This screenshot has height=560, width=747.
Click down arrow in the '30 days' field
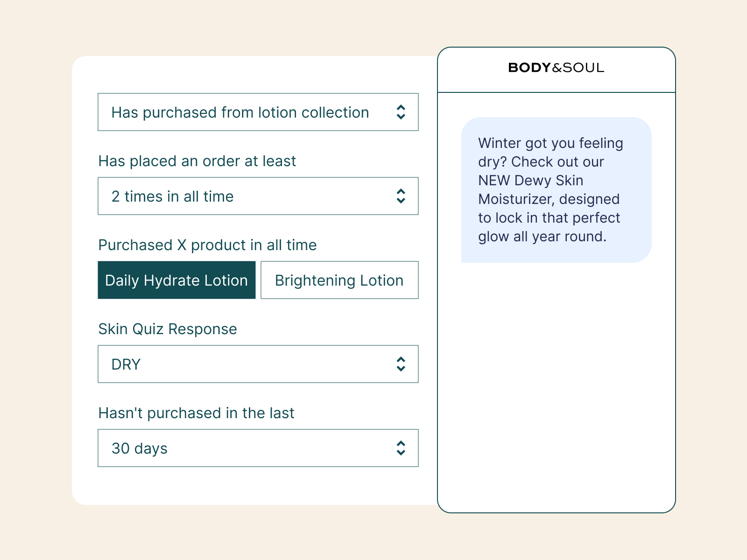(x=401, y=453)
